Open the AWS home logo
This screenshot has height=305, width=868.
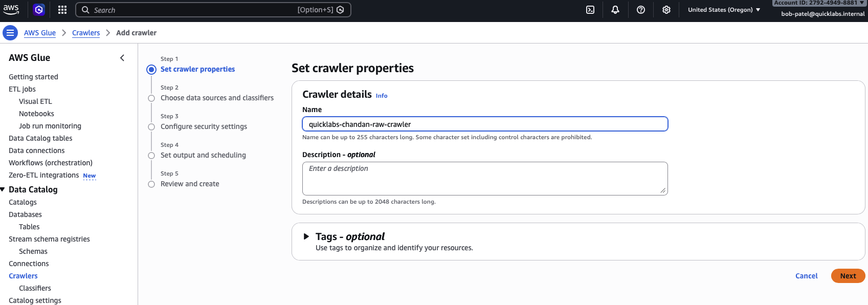pyautogui.click(x=11, y=9)
